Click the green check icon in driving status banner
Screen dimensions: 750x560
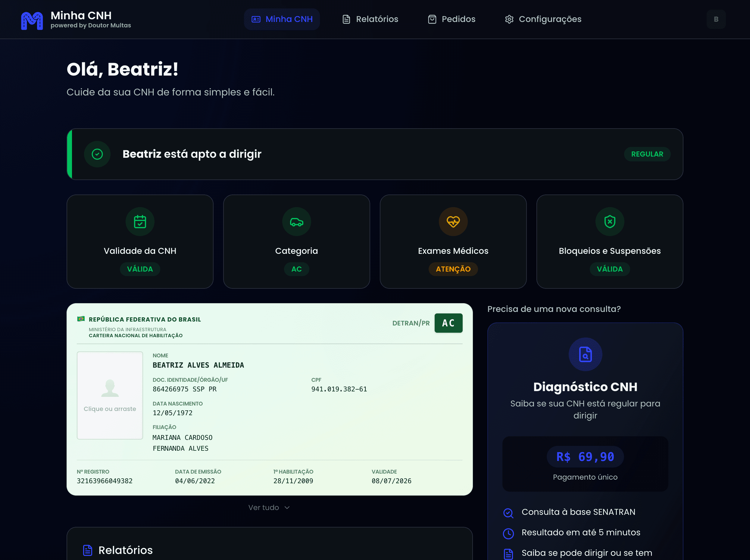97,154
